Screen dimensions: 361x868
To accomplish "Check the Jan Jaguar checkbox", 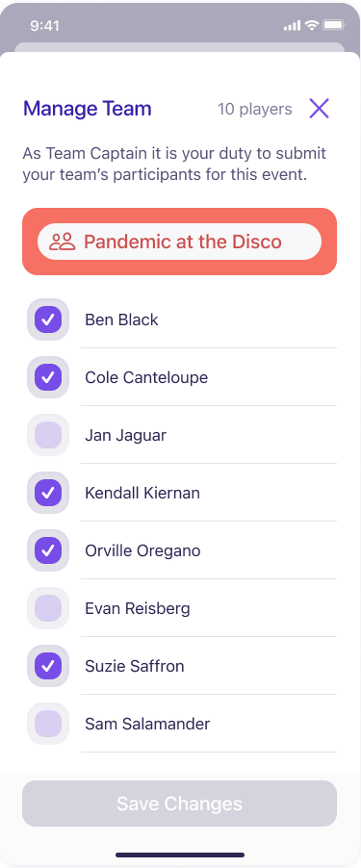I will (x=48, y=435).
